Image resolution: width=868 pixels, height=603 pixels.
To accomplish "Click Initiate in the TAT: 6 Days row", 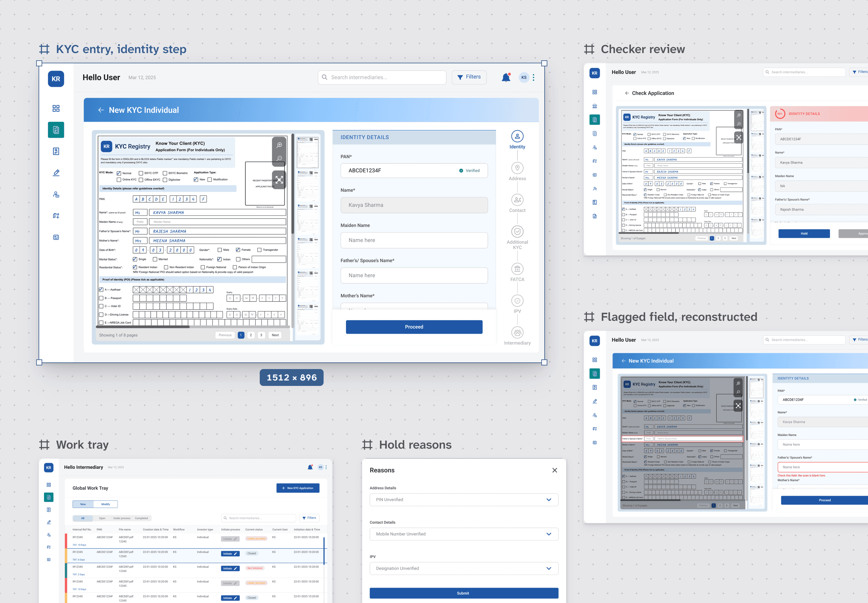I will point(230,554).
